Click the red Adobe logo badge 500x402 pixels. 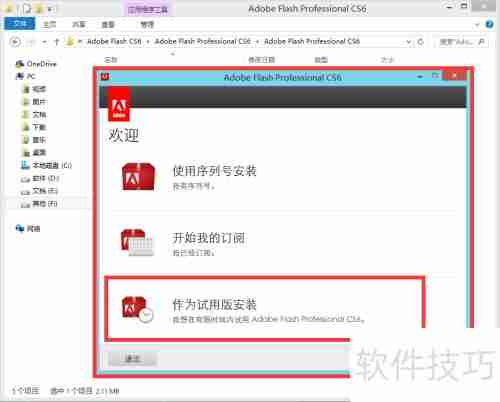pyautogui.click(x=119, y=105)
